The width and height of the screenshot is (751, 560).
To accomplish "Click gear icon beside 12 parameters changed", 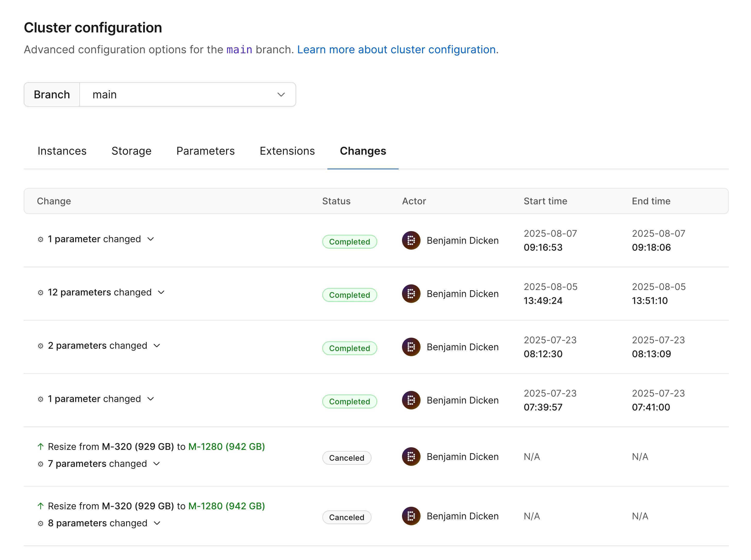I will coord(41,293).
